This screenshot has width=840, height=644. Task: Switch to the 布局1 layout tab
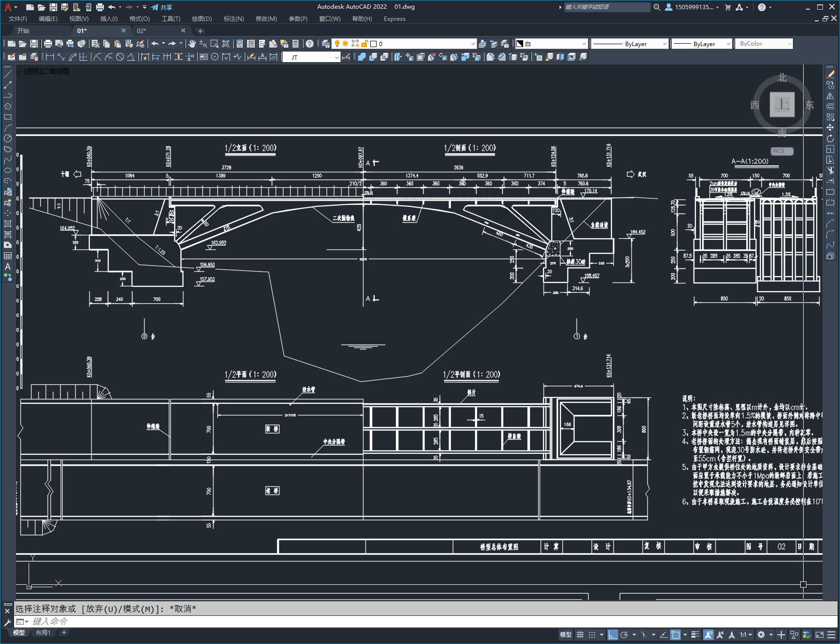point(43,632)
